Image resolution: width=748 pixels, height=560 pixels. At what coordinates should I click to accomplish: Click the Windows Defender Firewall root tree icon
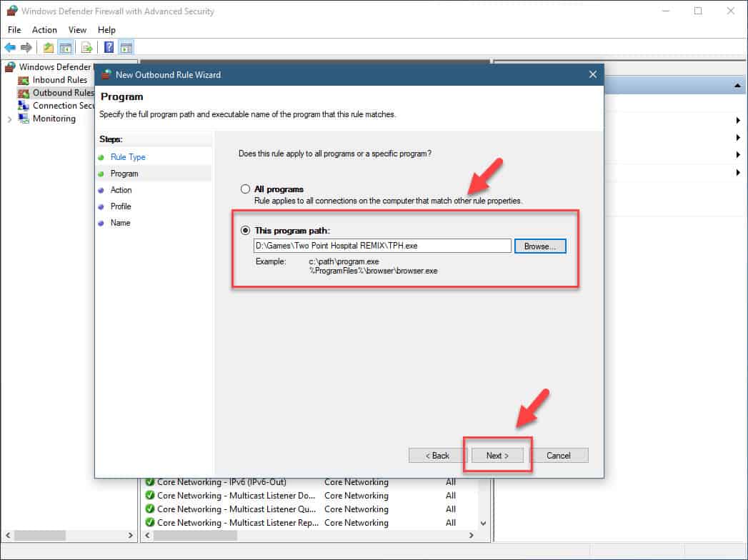(x=11, y=66)
